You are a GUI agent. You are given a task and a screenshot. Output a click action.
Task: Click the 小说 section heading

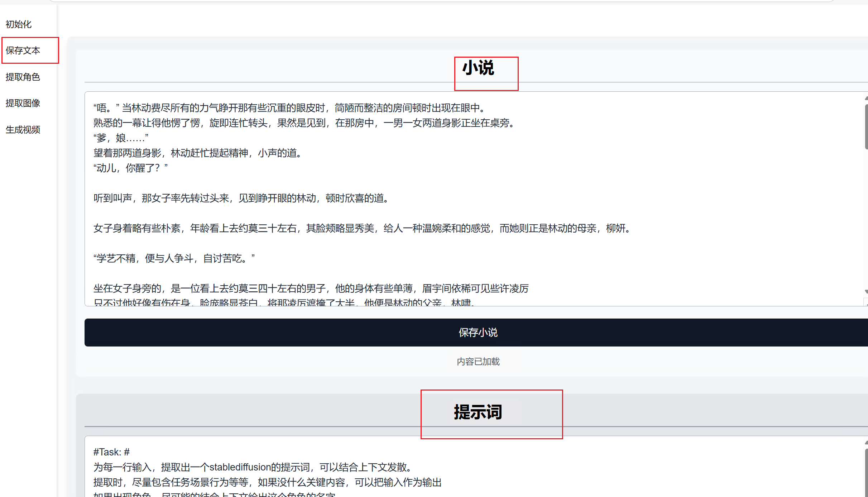[x=478, y=68]
